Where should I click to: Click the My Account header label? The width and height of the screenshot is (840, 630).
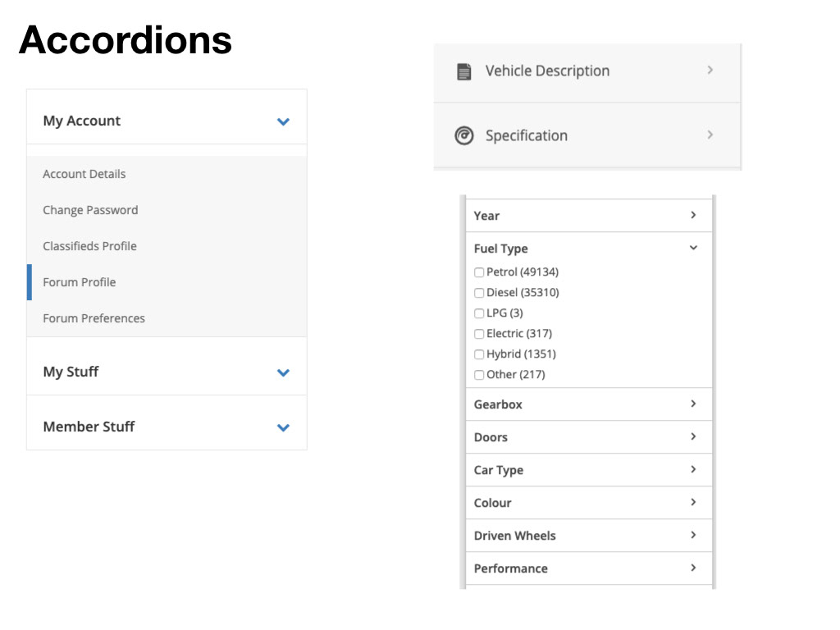[82, 121]
